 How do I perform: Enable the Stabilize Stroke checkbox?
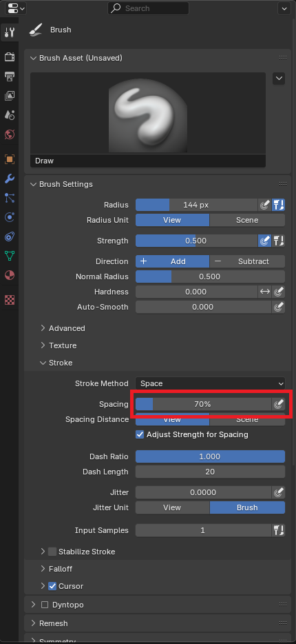pos(52,552)
